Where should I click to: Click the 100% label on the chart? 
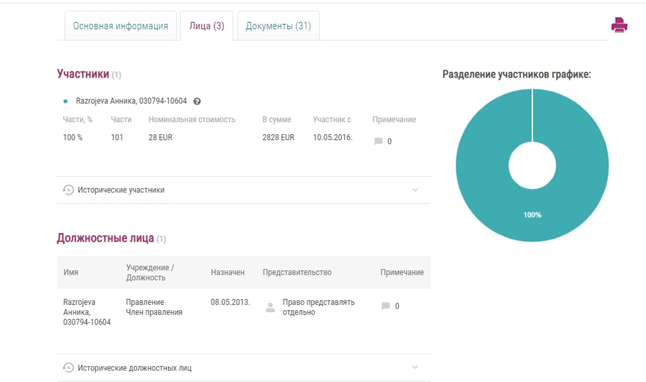point(532,215)
